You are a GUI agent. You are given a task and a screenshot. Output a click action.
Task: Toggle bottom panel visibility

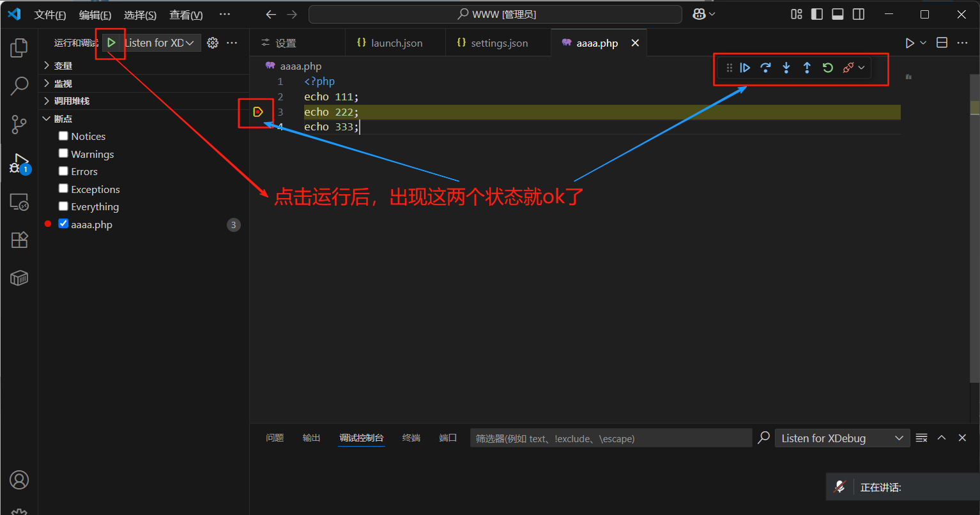coord(838,14)
